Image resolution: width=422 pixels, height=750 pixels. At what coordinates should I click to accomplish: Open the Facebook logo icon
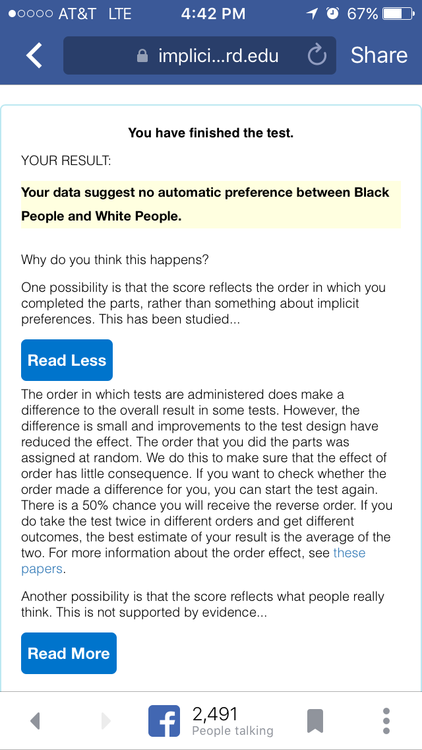click(164, 720)
